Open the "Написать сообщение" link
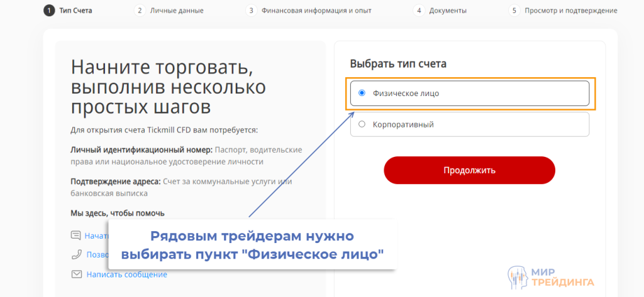Image resolution: width=644 pixels, height=297 pixels. [126, 274]
